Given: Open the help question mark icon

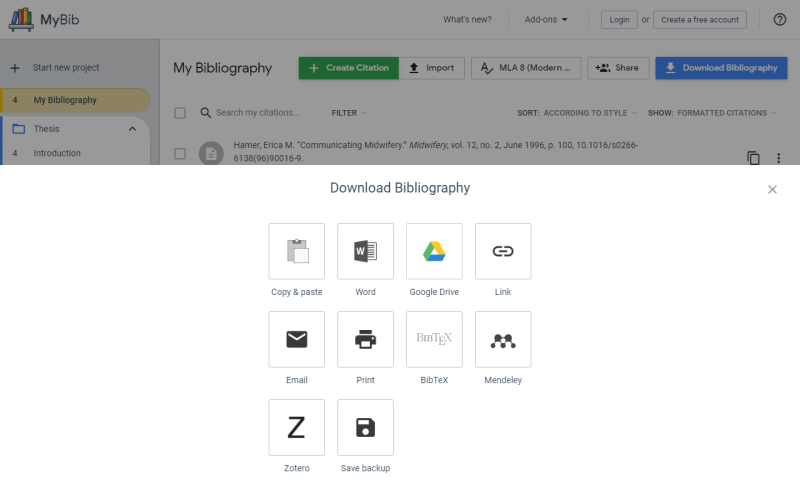Looking at the screenshot, I should (780, 19).
